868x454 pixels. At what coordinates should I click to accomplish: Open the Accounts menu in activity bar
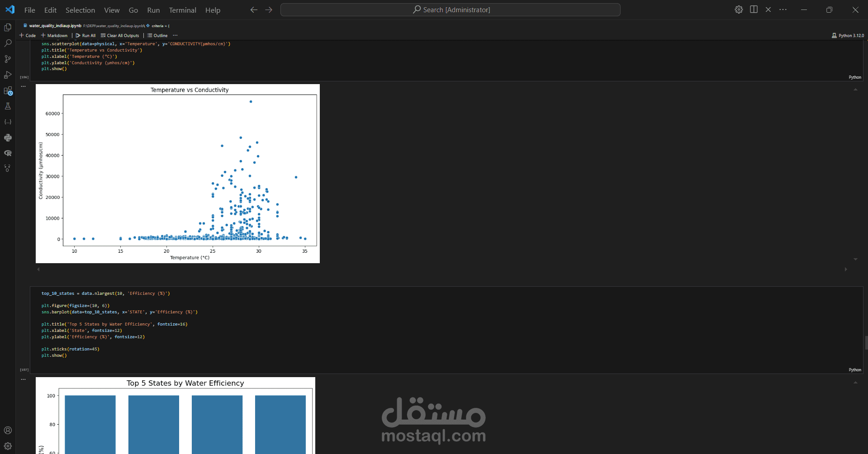(x=8, y=430)
